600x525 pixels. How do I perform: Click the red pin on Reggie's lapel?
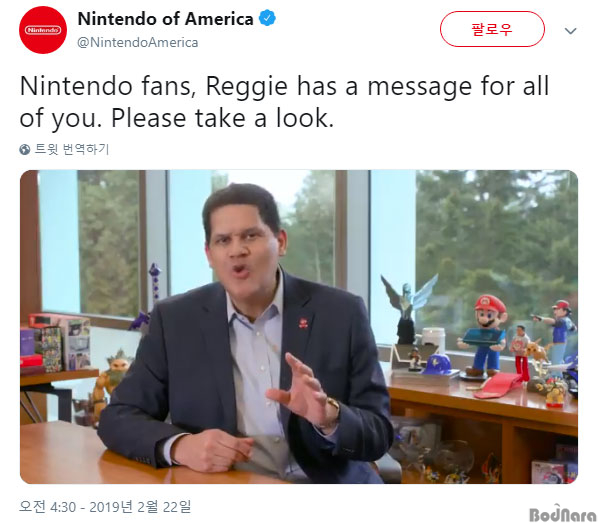click(303, 322)
